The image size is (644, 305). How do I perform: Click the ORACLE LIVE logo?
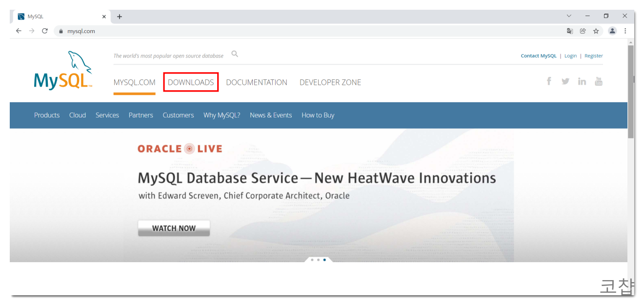[x=180, y=149]
